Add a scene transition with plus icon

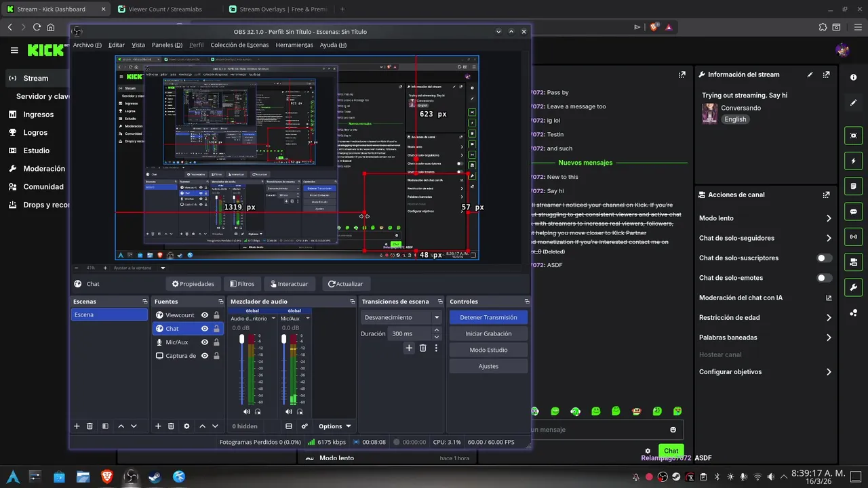(409, 348)
